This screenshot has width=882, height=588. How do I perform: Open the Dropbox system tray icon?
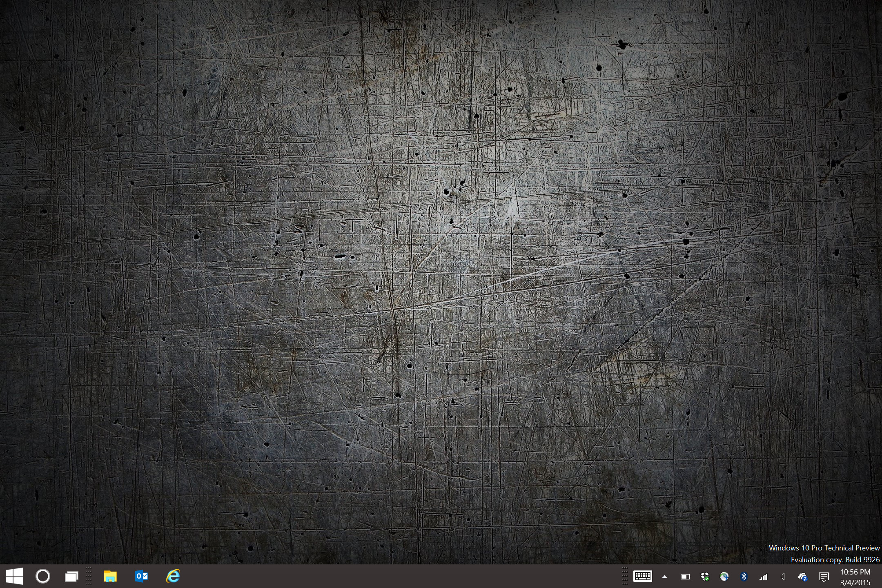(704, 576)
